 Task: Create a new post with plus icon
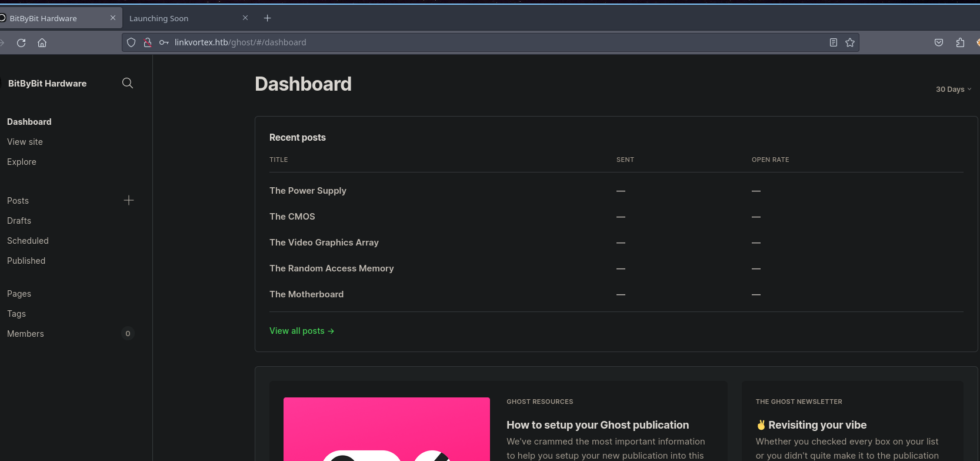click(x=129, y=200)
